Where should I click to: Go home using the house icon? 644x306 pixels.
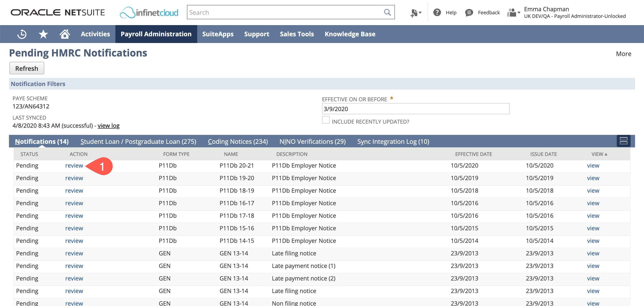pos(64,34)
